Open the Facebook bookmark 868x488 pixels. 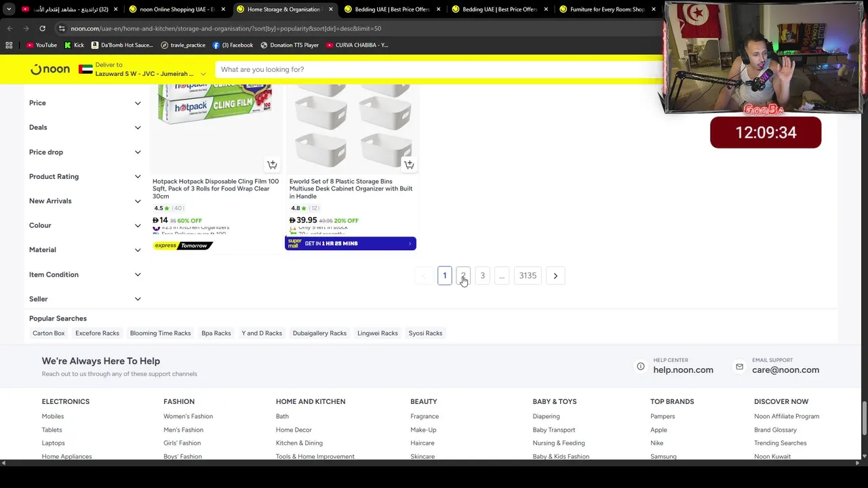(233, 45)
